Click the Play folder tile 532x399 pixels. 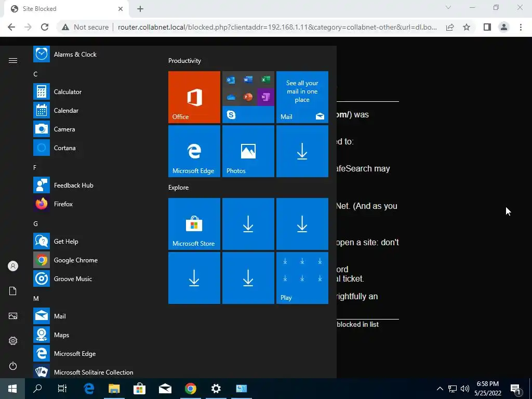click(302, 278)
